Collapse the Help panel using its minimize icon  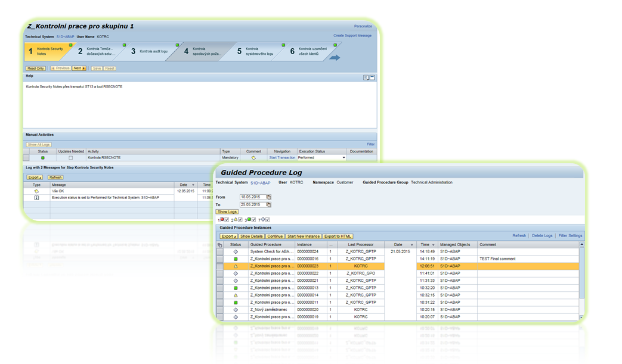372,77
